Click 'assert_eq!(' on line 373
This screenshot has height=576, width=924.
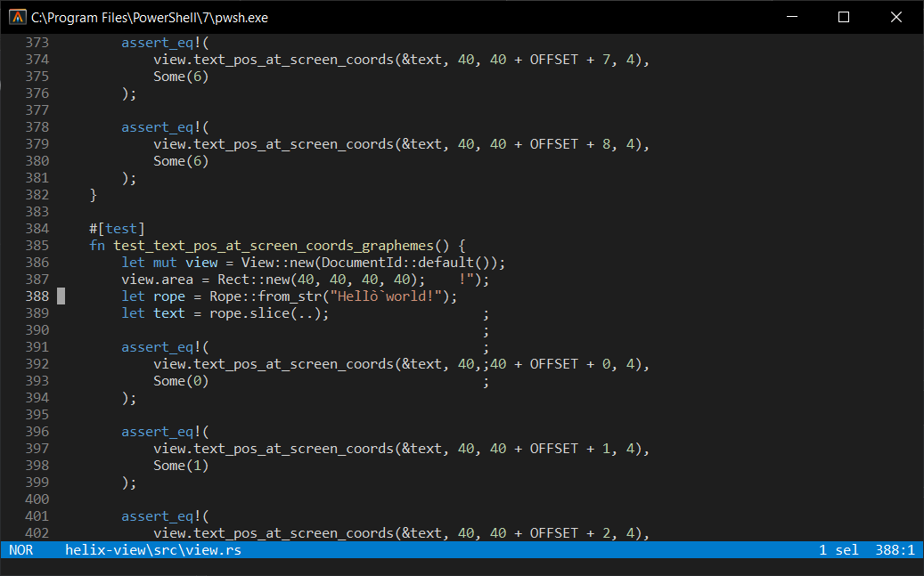[x=165, y=43]
